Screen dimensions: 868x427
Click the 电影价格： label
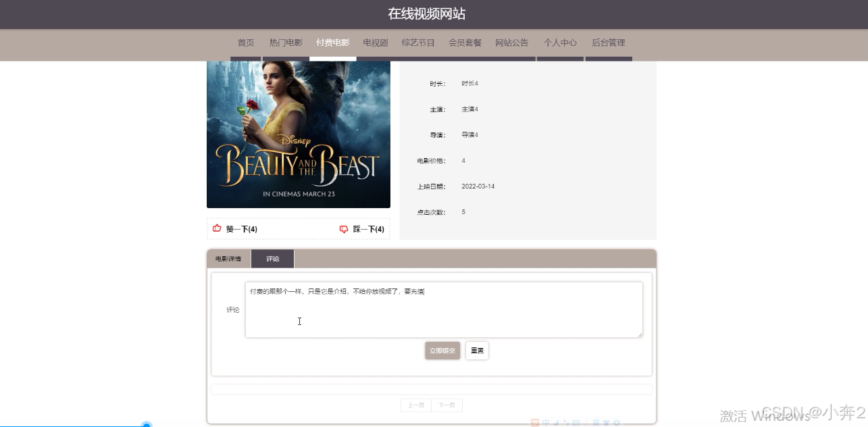[432, 161]
